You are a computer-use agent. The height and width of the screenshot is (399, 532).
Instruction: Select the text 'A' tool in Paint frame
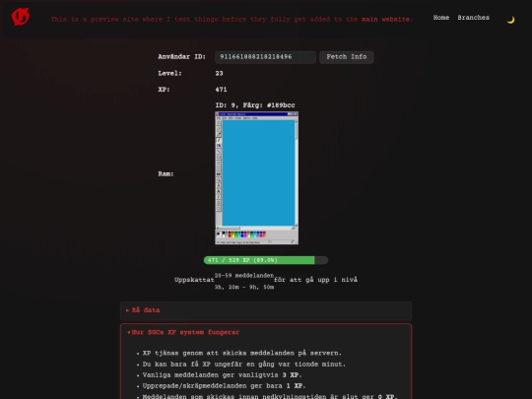pyautogui.click(x=219, y=191)
